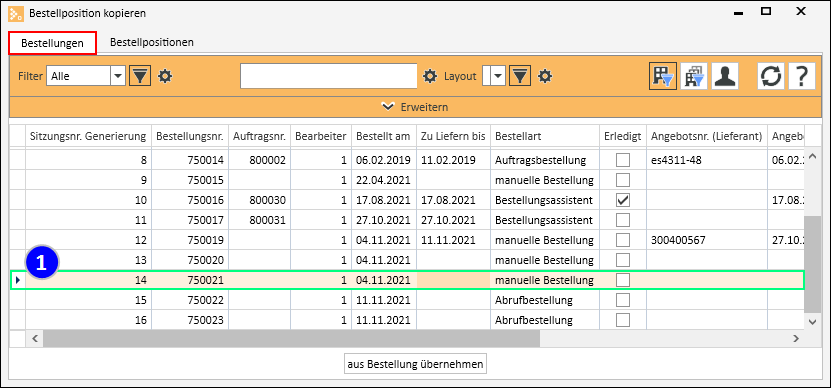831x388 pixels.
Task: Apply layout using funnel icon beside Layout dropdown
Action: coord(520,76)
